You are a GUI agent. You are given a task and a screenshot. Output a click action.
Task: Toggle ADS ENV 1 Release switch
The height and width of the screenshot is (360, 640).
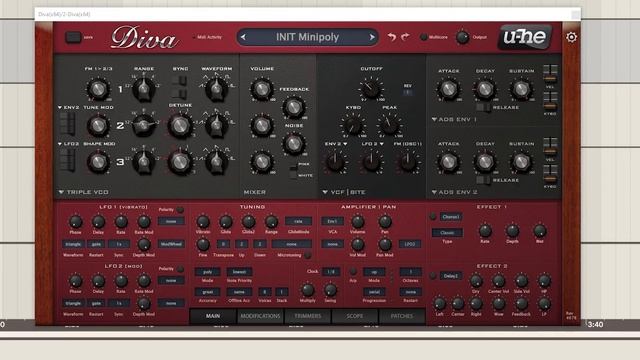(483, 107)
